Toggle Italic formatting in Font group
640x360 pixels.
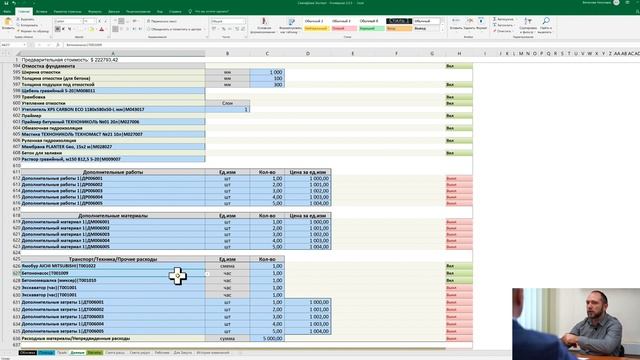tap(63, 29)
